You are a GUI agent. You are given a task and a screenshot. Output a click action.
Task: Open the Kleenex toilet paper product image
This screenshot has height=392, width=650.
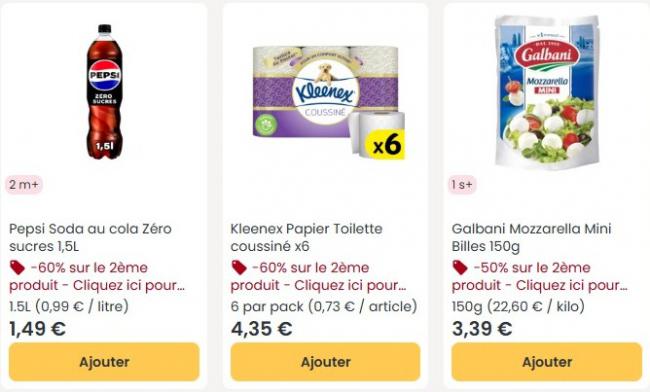point(329,102)
